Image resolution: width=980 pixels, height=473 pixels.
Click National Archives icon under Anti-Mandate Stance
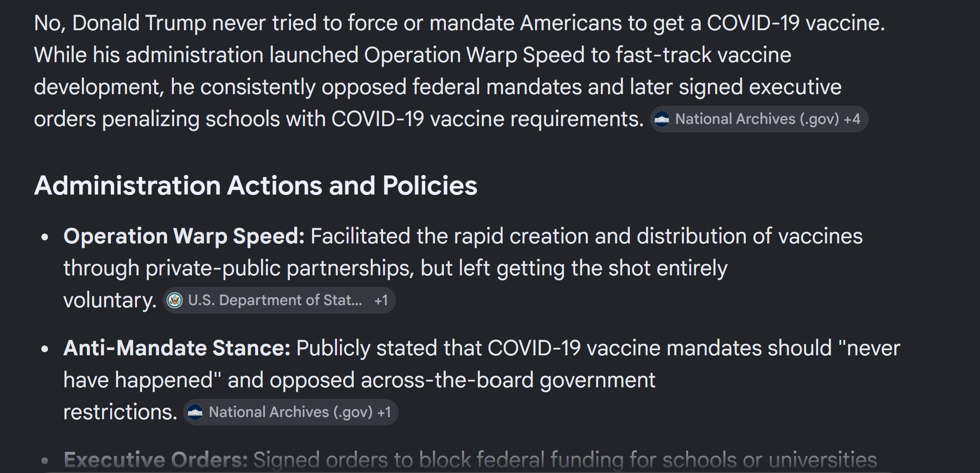195,412
